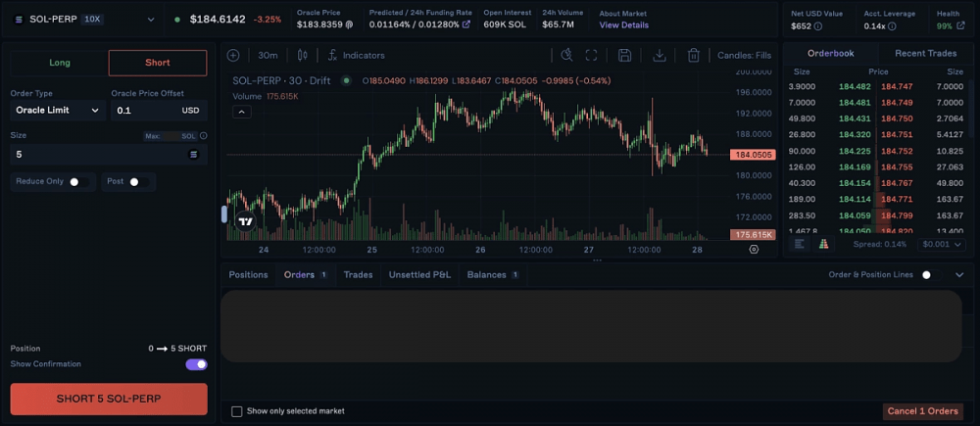Click the Size input field showing 5

[x=109, y=155]
